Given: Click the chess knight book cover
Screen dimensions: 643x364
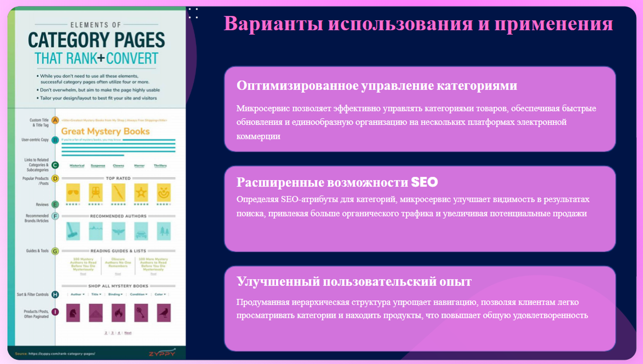Looking at the screenshot, I should point(73,313).
